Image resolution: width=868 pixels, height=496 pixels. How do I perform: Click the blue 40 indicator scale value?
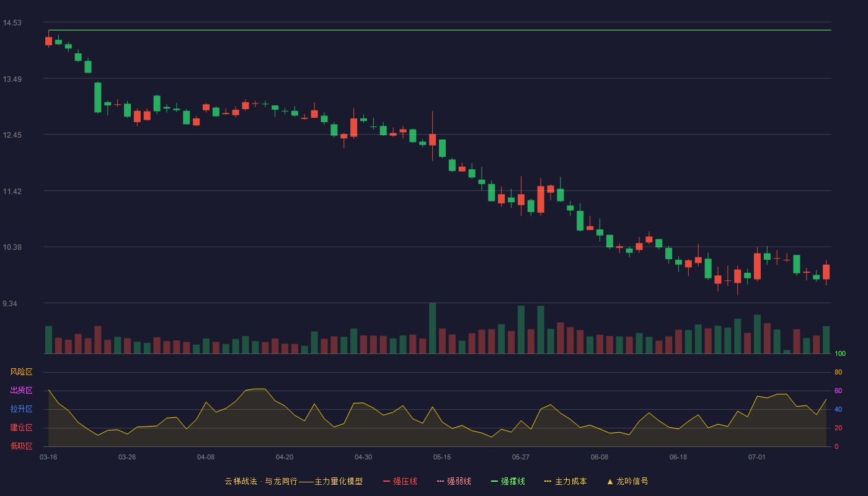[x=838, y=409]
